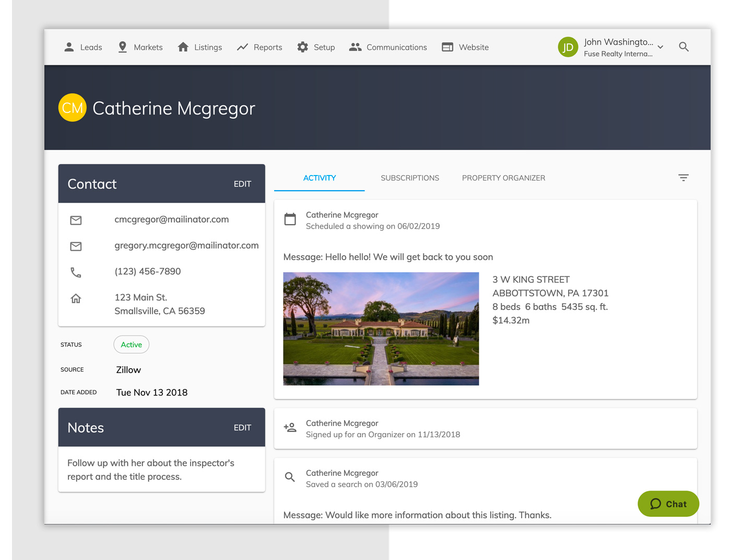The image size is (731, 560).
Task: Click magnifier icon on saved search entry
Action: 290,477
